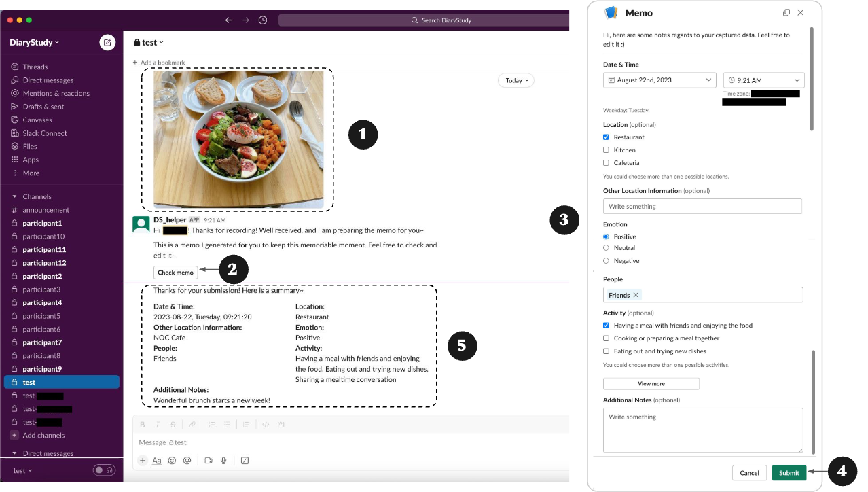Toggle the Aa formatting icon in composer
Viewport: 868px width, 492px height.
coord(157,460)
